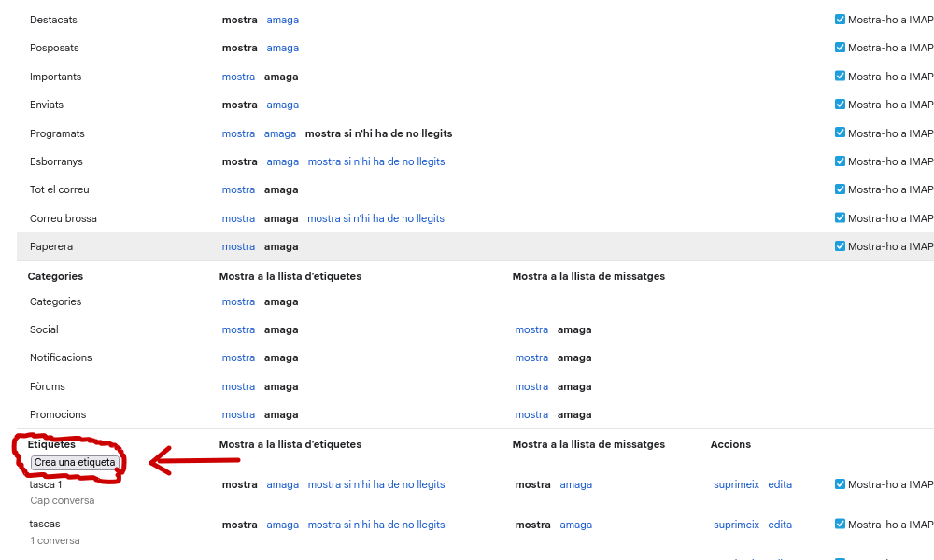Hide the Posposats label with 'amaga'
Image resolution: width=934 pixels, height=560 pixels.
pos(282,48)
